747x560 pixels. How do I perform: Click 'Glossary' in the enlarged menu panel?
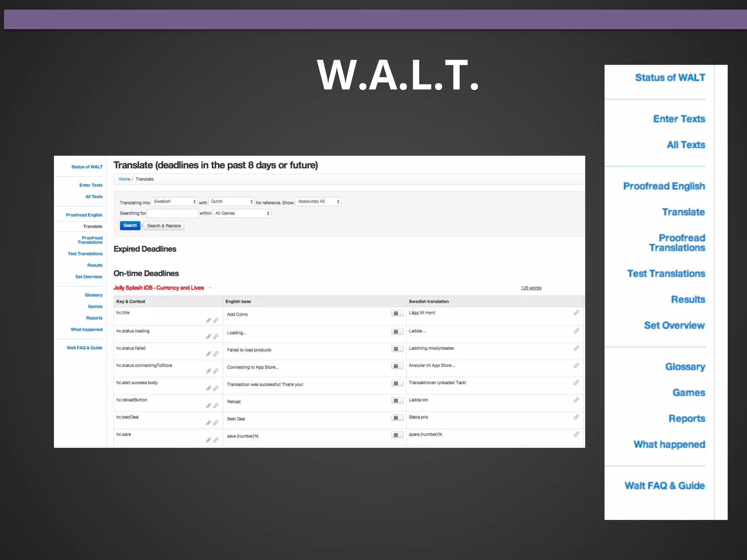(x=685, y=367)
